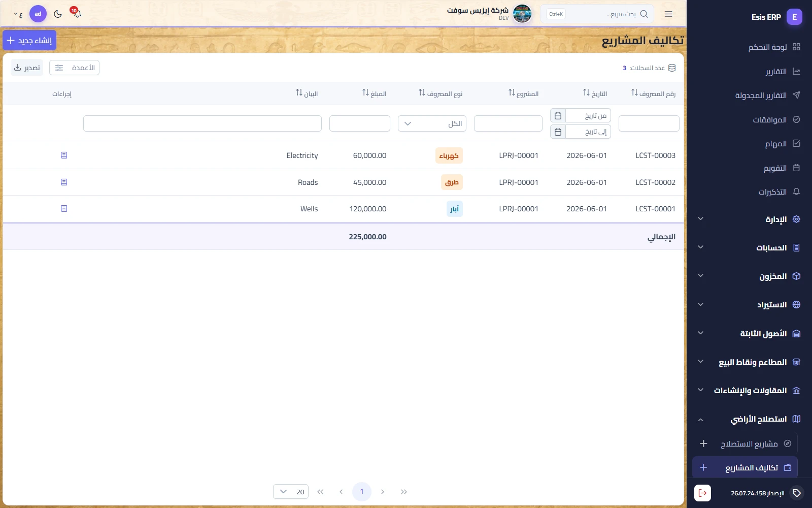The width and height of the screenshot is (812, 508).
Task: Click the expense number filter field
Action: pyautogui.click(x=649, y=123)
